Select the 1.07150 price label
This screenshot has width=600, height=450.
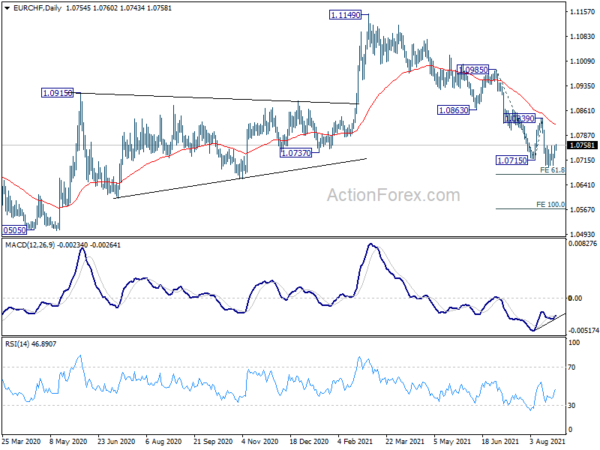512,160
